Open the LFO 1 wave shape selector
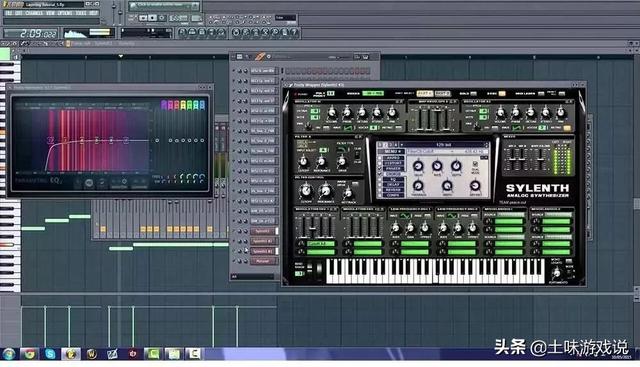 405,216
